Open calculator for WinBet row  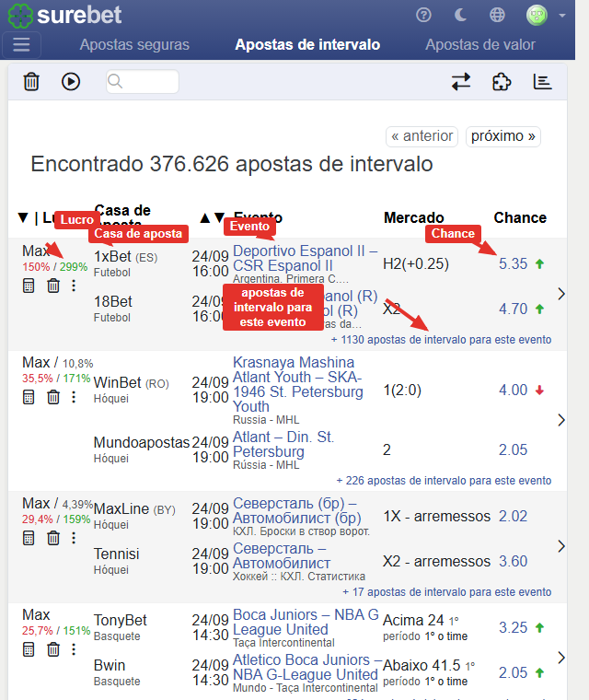pyautogui.click(x=29, y=397)
